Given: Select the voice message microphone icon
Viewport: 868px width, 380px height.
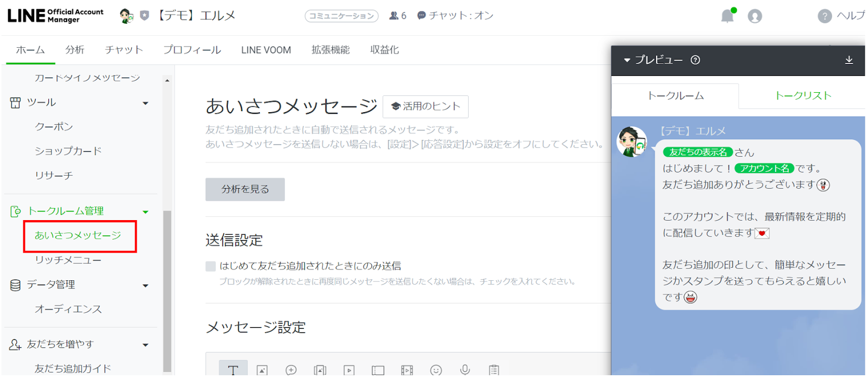Looking at the screenshot, I should pyautogui.click(x=465, y=370).
